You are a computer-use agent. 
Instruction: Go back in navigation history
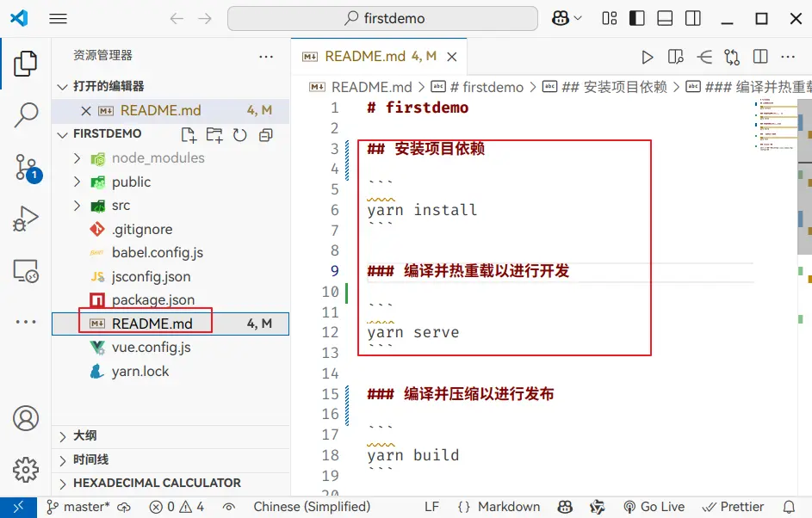point(177,19)
